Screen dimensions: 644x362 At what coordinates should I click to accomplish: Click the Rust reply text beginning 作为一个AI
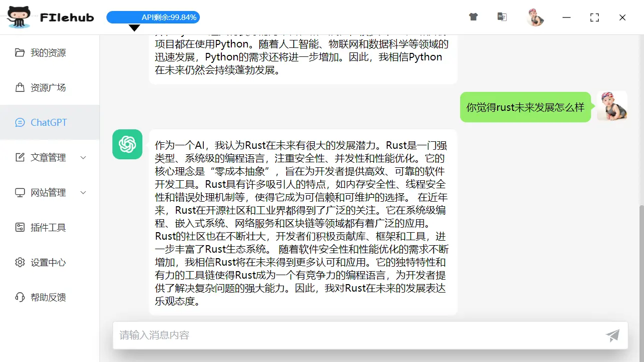[x=303, y=223]
